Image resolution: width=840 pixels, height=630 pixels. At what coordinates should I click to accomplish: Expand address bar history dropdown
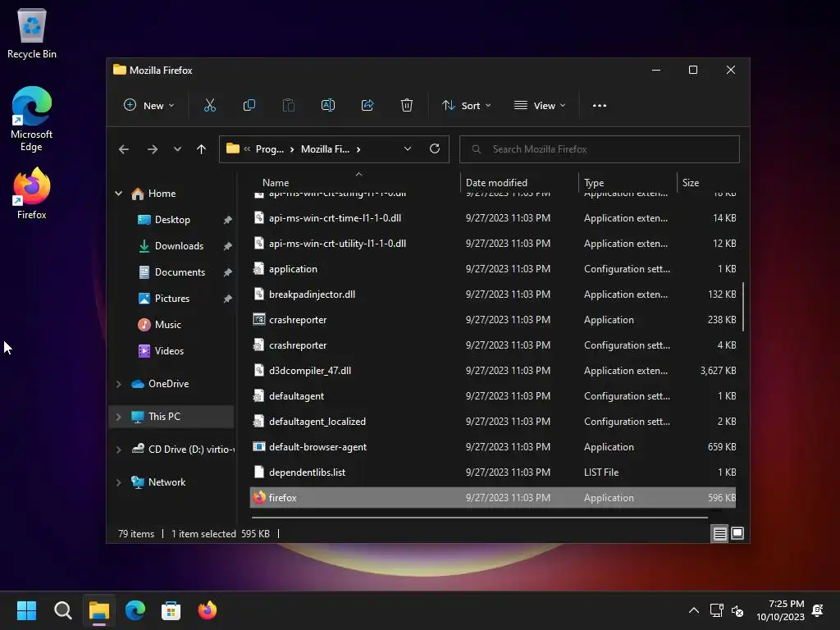coord(408,149)
